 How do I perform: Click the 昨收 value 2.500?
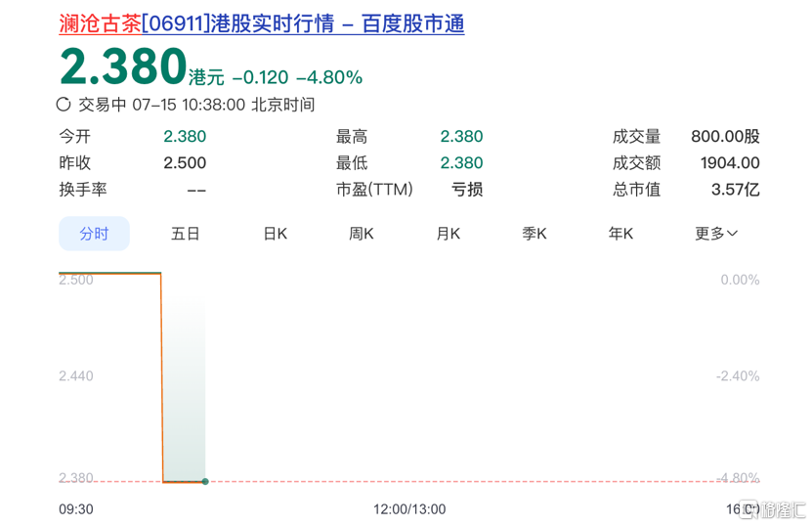pos(185,162)
